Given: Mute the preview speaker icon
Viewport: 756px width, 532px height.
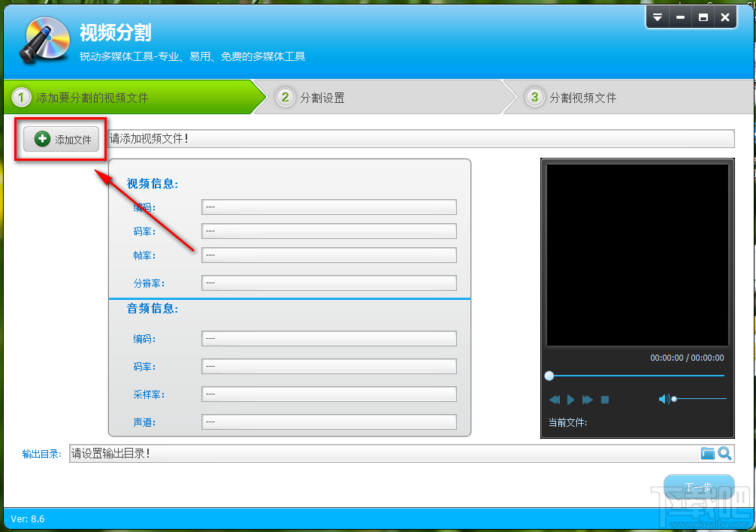Looking at the screenshot, I should 664,399.
